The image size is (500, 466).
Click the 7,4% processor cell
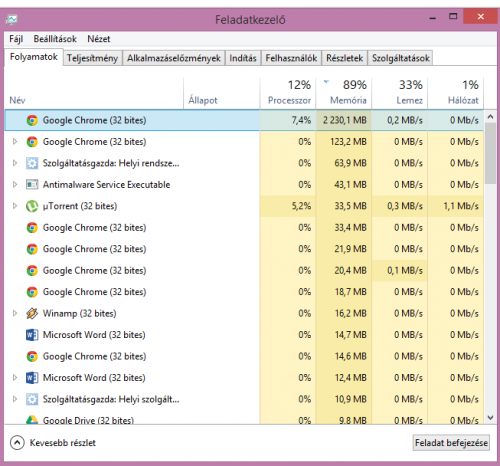pos(288,120)
